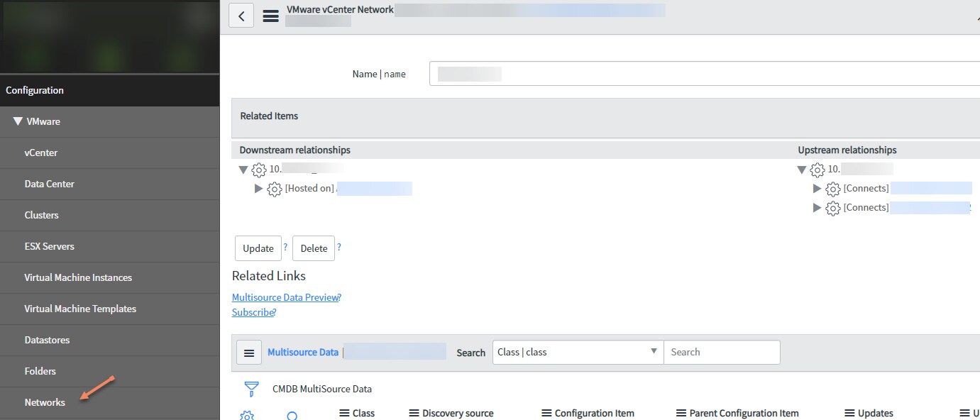Sort by Updates column header
Screen dimensions: 980x420
click(x=876, y=413)
